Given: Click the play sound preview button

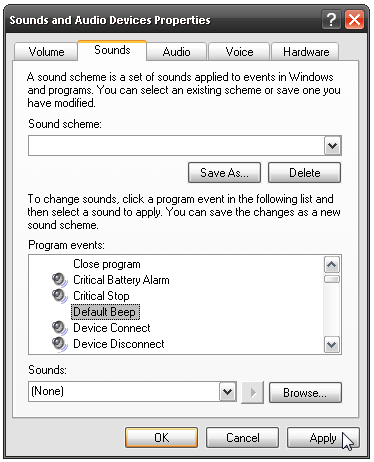Looking at the screenshot, I should (252, 392).
